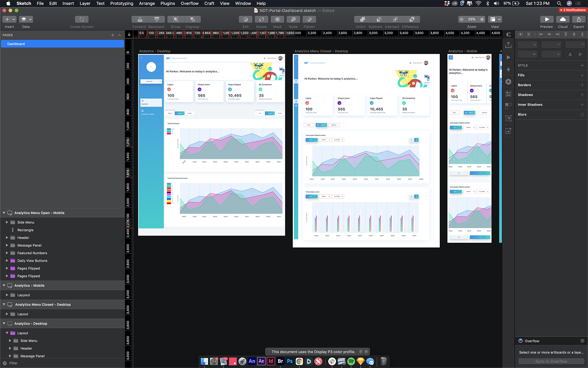Open the Layer menu
This screenshot has width=588, height=368.
click(85, 3)
